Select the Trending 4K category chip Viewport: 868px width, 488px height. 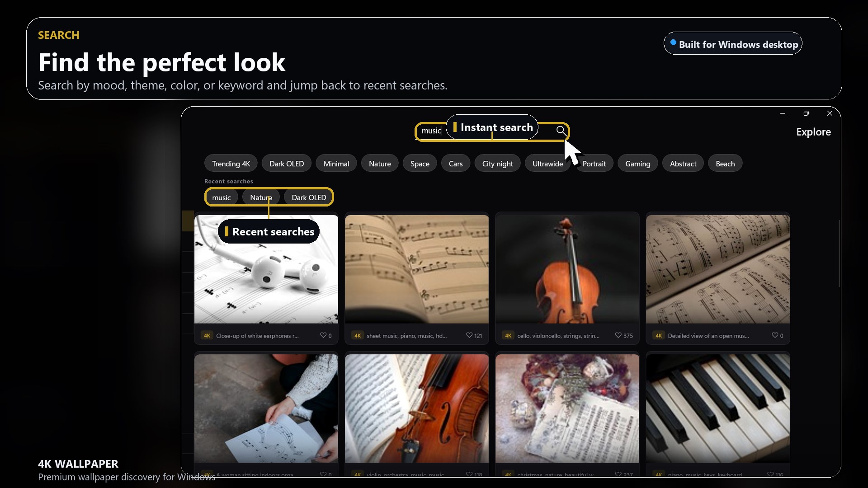(x=231, y=164)
